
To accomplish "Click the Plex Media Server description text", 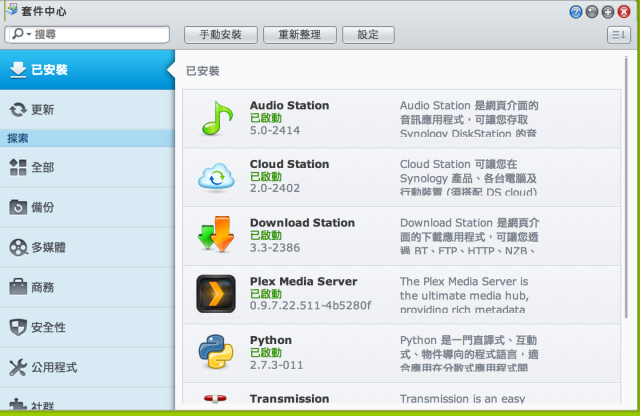I will (464, 296).
